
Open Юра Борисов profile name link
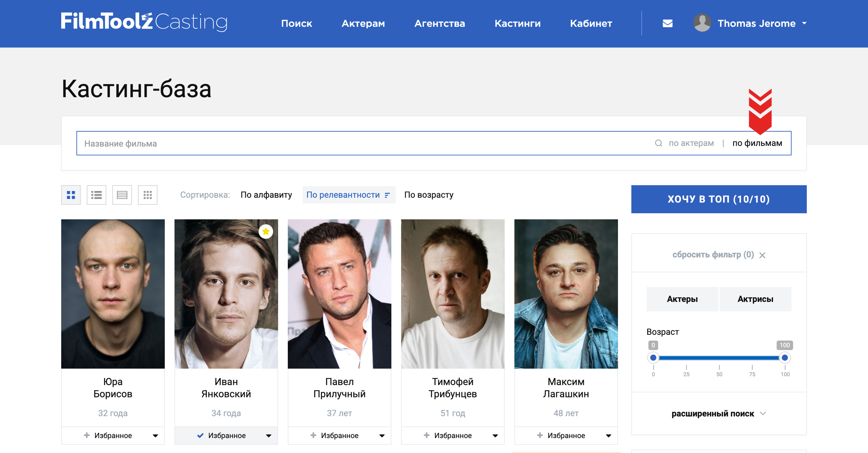[x=113, y=388]
